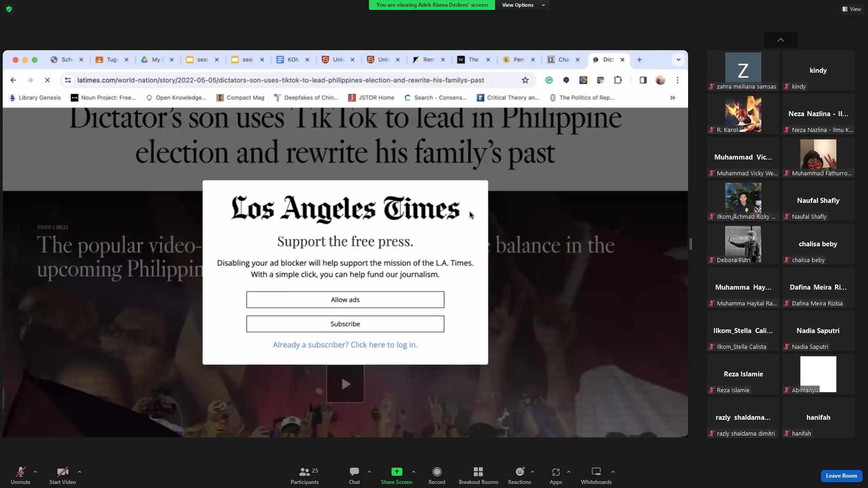This screenshot has width=868, height=488.
Task: Expand share options arrow beside Share Screen
Action: 414,472
